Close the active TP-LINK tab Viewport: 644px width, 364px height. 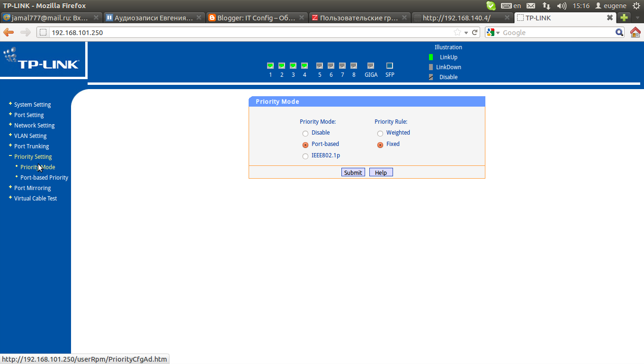coord(610,18)
